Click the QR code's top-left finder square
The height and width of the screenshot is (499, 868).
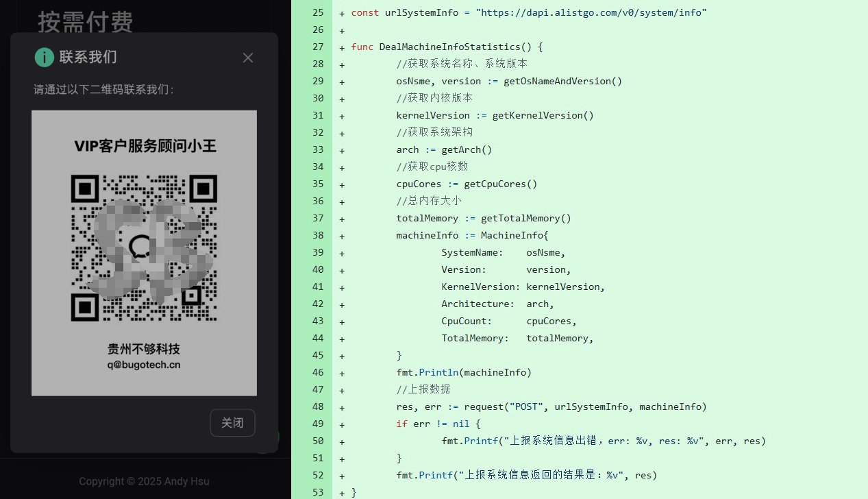click(85, 188)
